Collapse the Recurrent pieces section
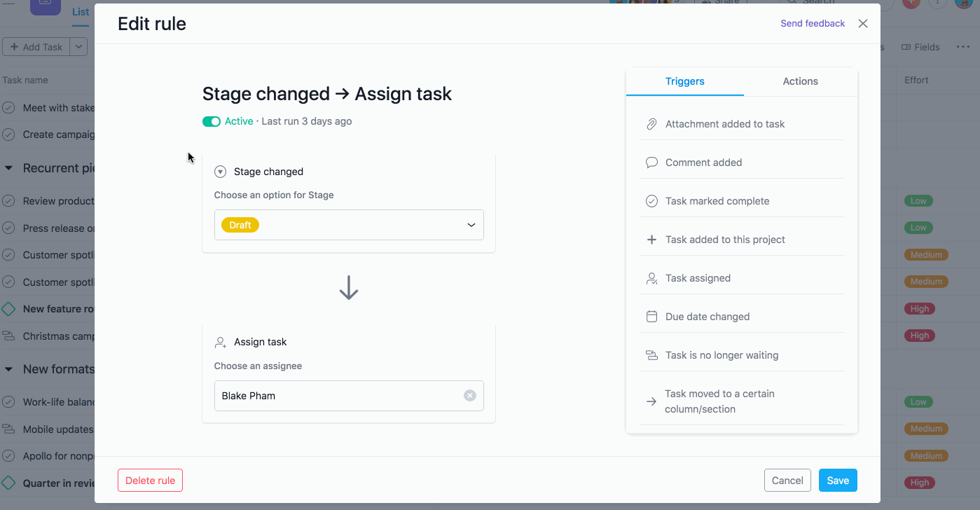980x510 pixels. coord(9,168)
